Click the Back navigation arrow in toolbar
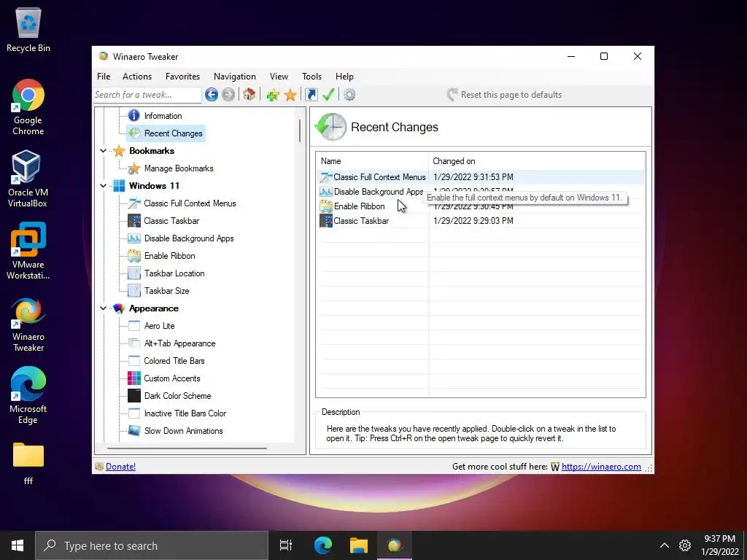747x560 pixels. pos(212,95)
